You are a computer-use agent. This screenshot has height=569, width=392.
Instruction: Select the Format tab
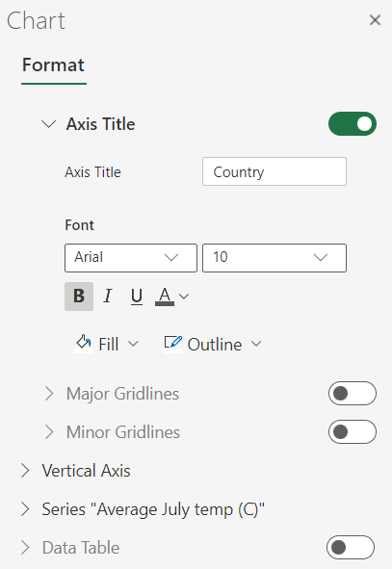(x=53, y=65)
